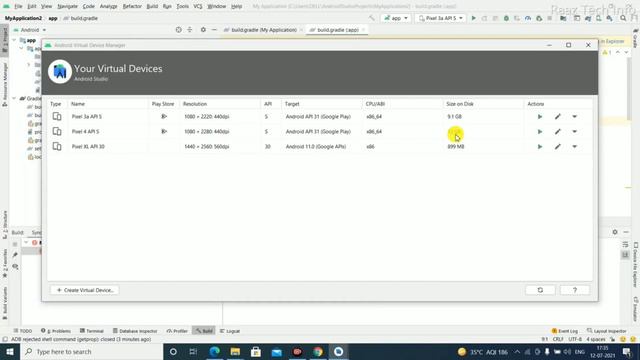Open more actions for Pixel XL API 30
The height and width of the screenshot is (360, 640).
click(x=574, y=147)
